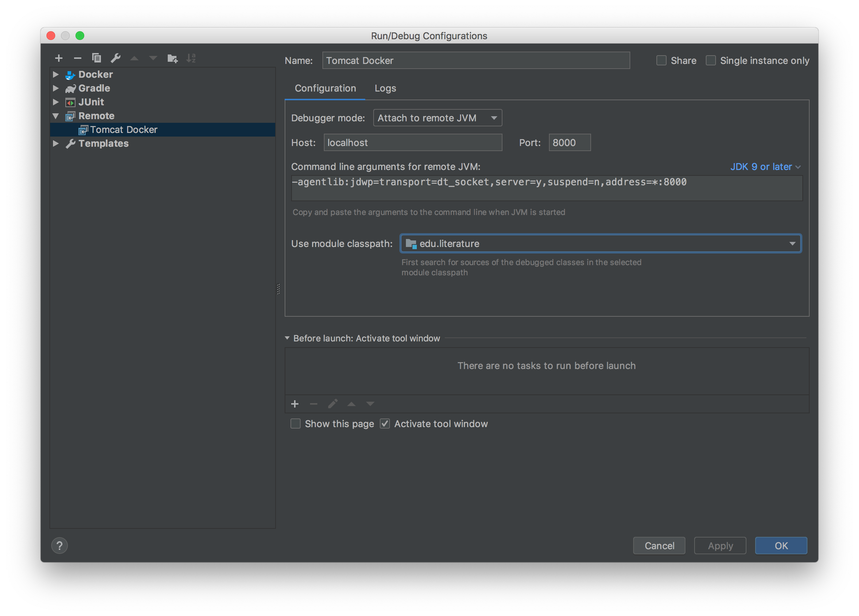Click the remove configuration minus icon
This screenshot has width=859, height=616.
coord(78,58)
